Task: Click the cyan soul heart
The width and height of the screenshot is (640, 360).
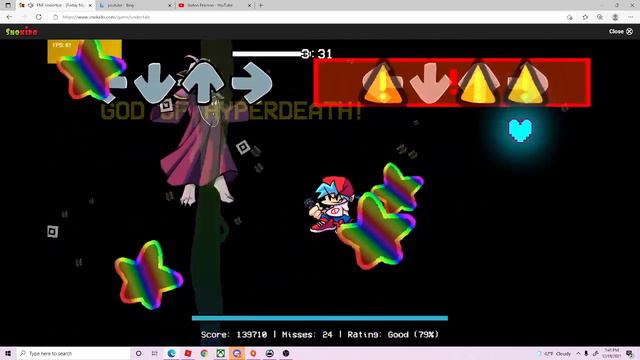Action: coord(520,130)
